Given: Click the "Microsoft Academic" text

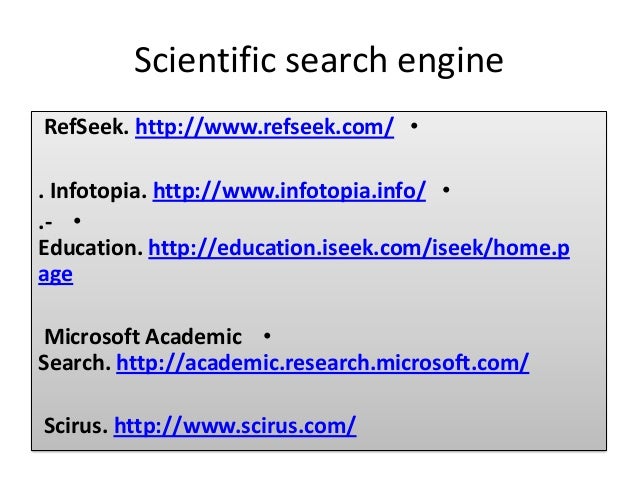Looking at the screenshot, I should tap(143, 334).
